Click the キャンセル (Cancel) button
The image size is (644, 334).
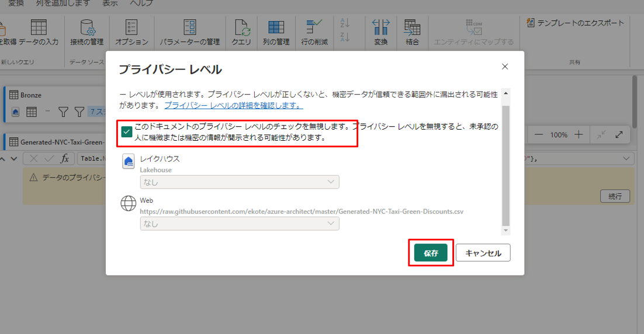483,253
